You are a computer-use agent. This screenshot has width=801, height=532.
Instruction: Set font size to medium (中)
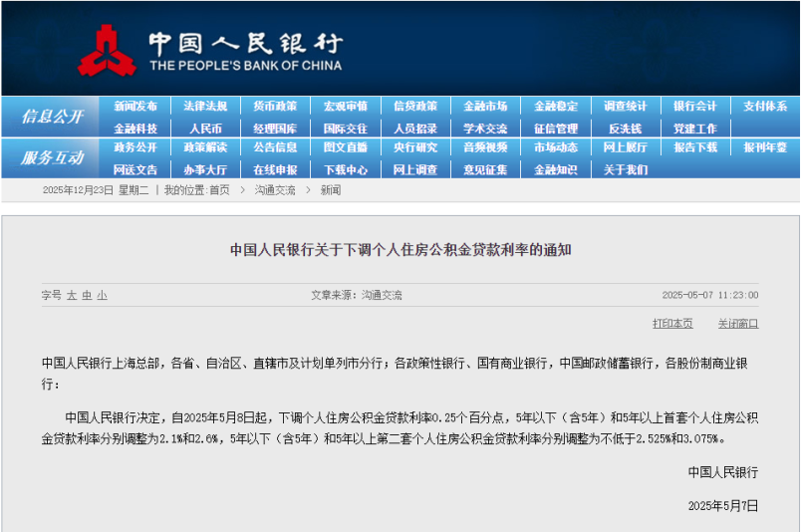[87, 296]
